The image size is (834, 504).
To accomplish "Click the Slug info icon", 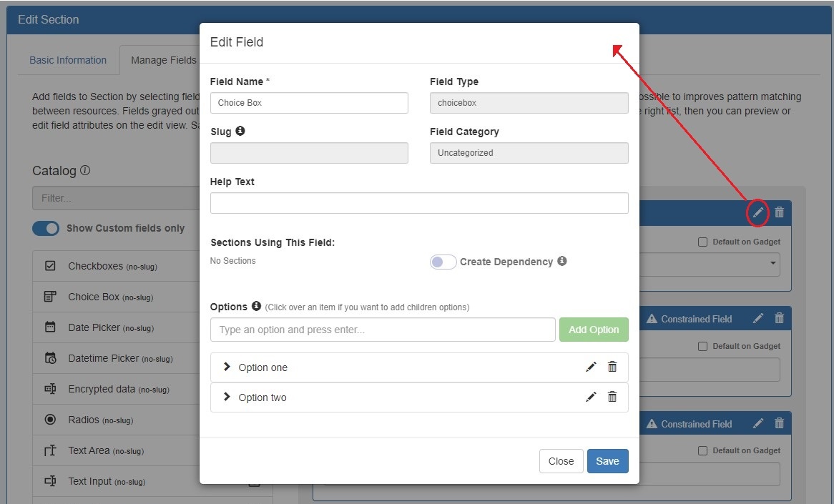I will 240,132.
